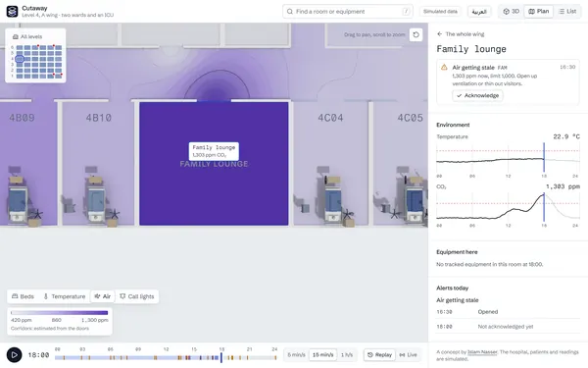588x368 pixels.
Task: Start playback with the play button
Action: (15, 355)
